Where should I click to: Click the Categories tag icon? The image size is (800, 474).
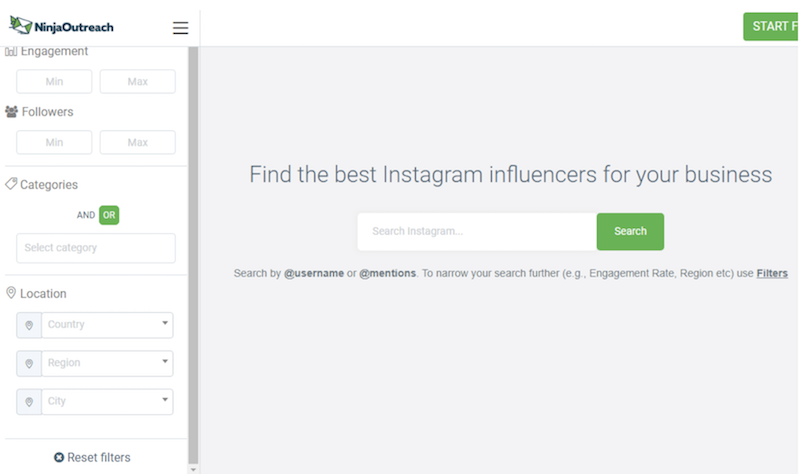11,184
